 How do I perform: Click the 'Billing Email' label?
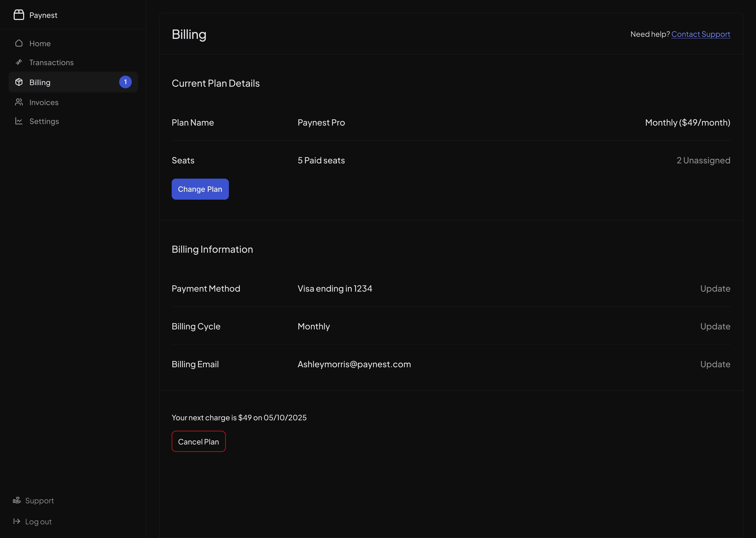(x=195, y=364)
